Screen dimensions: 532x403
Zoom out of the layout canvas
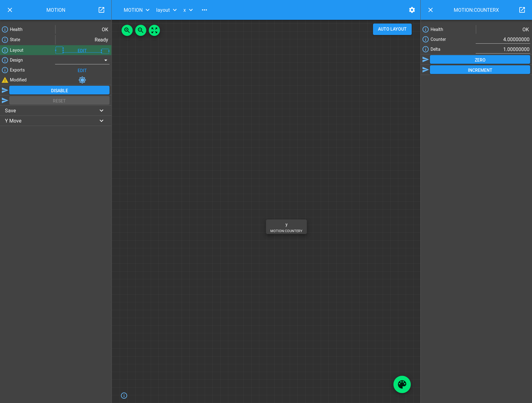141,30
